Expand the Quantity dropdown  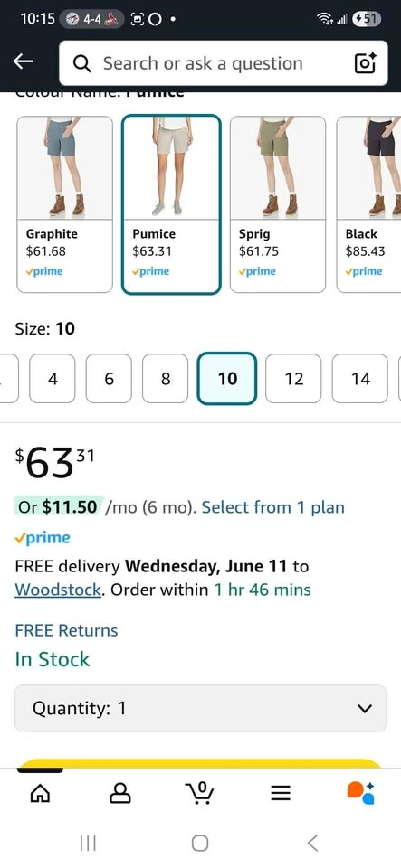[x=201, y=708]
